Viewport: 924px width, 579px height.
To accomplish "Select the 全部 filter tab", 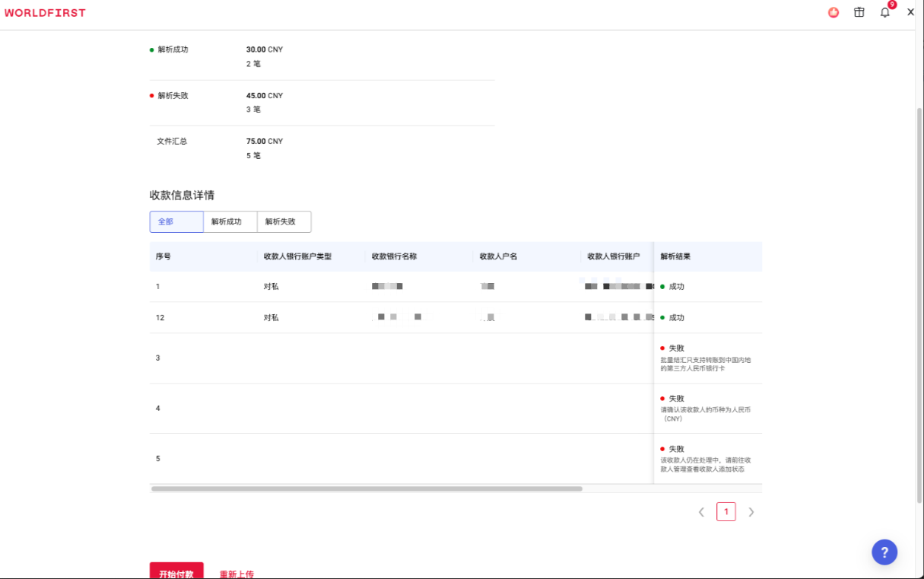I will (176, 221).
